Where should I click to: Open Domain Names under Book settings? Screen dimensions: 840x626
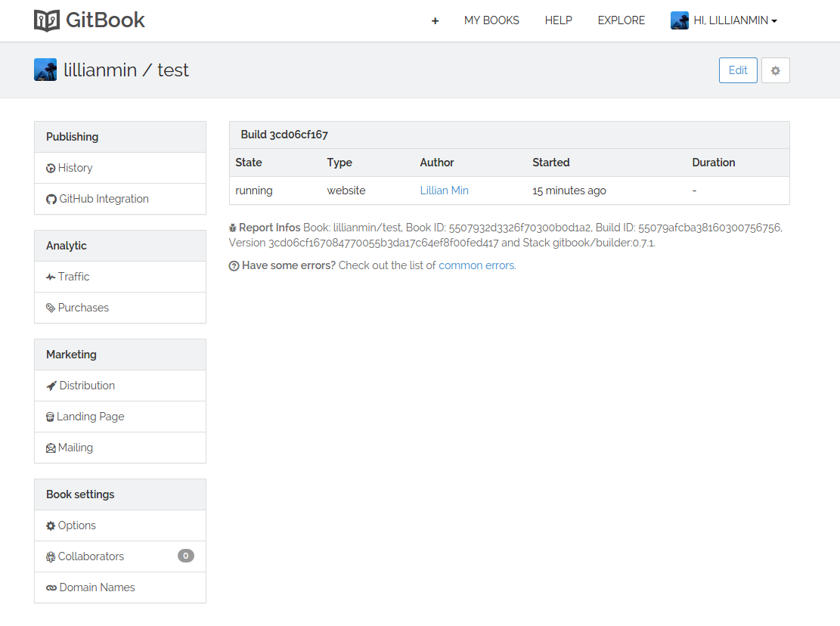click(x=120, y=587)
